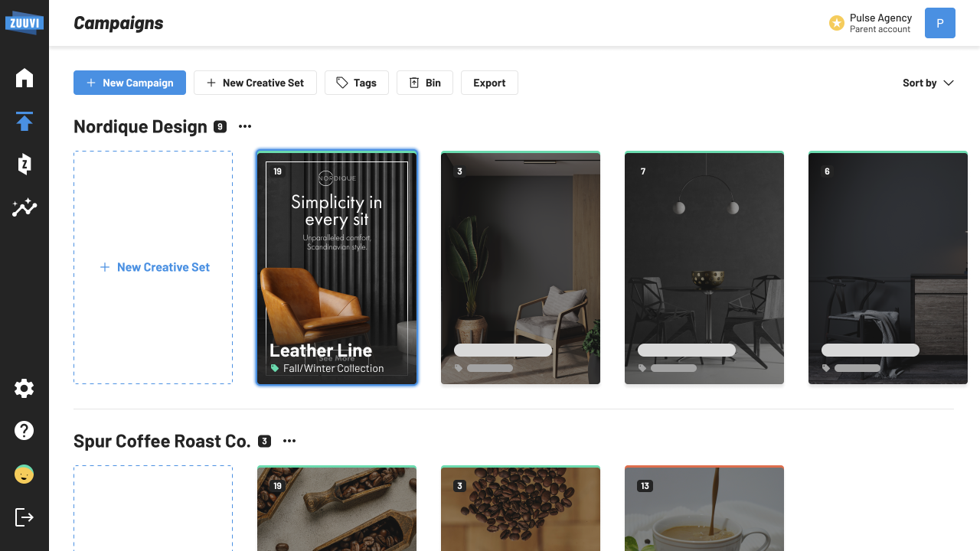Open the Tags menu
Image resolution: width=980 pixels, height=551 pixels.
pyautogui.click(x=356, y=83)
